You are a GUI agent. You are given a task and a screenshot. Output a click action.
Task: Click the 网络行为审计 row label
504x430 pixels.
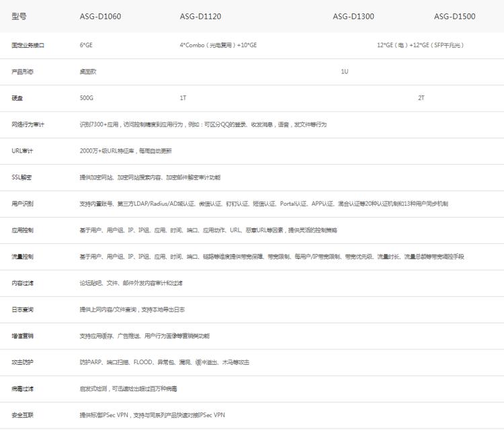(28, 124)
